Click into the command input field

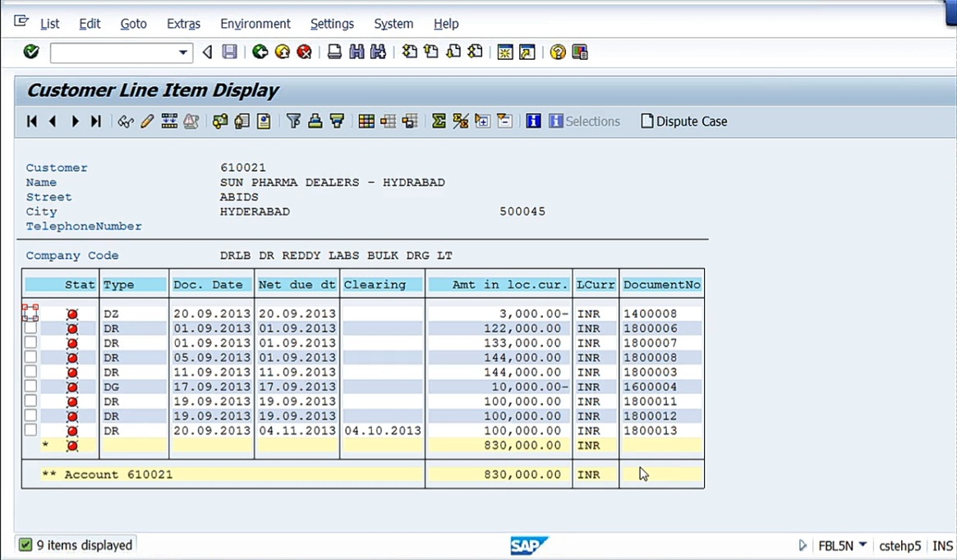pos(114,53)
